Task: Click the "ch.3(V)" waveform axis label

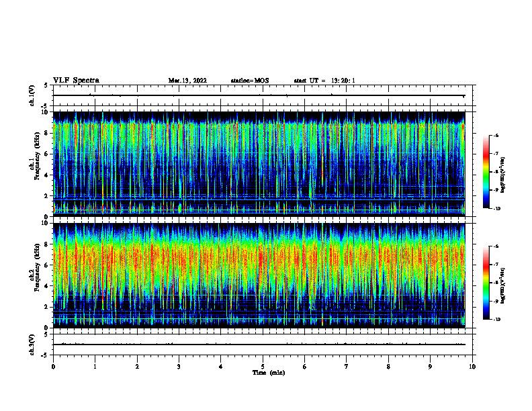Action: 32,345
